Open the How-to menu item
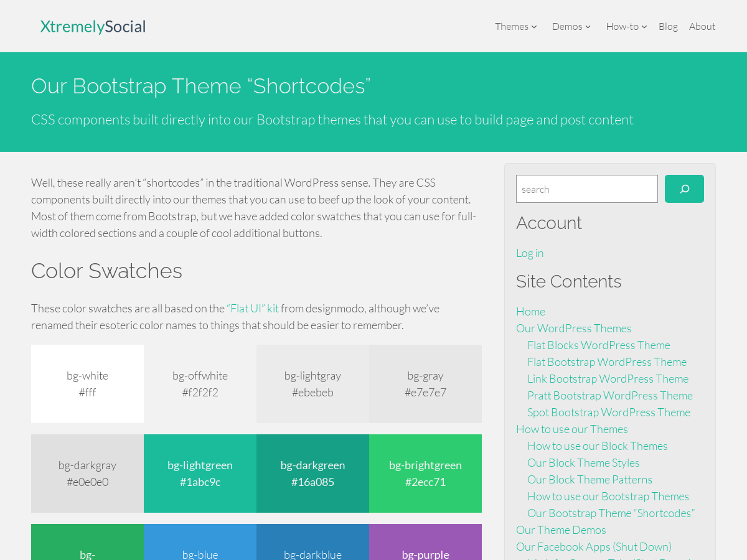 pyautogui.click(x=622, y=26)
